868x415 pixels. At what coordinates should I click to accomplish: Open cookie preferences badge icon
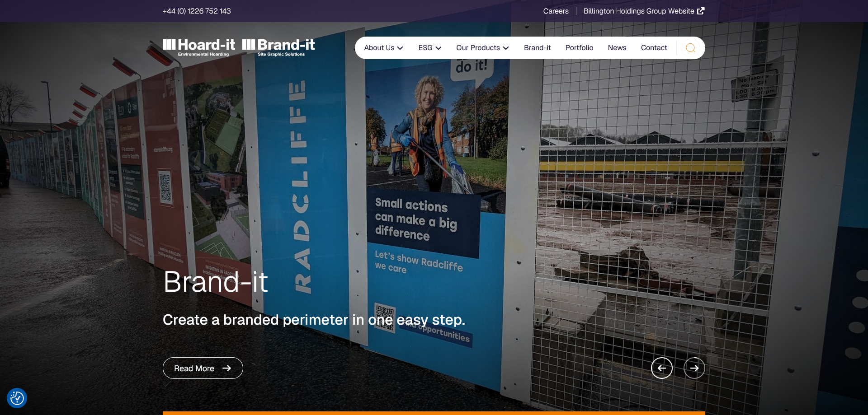coord(17,398)
